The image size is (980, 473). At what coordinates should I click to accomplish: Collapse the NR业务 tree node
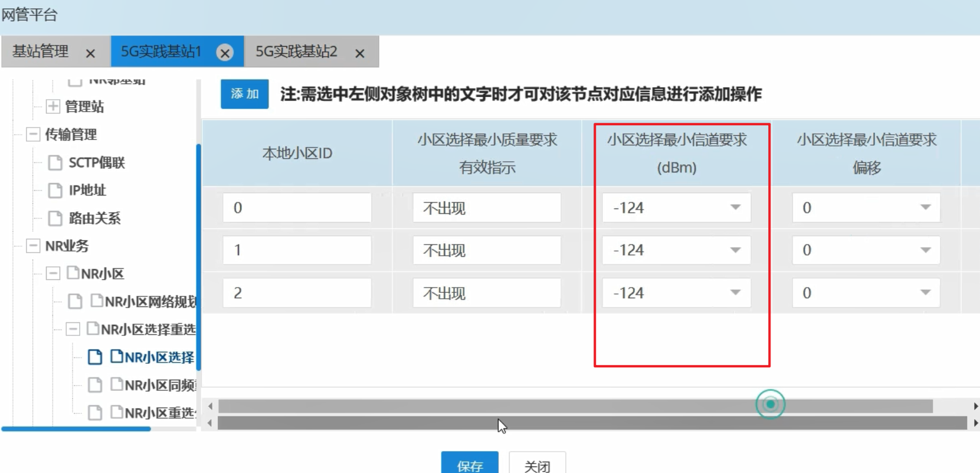tap(33, 246)
